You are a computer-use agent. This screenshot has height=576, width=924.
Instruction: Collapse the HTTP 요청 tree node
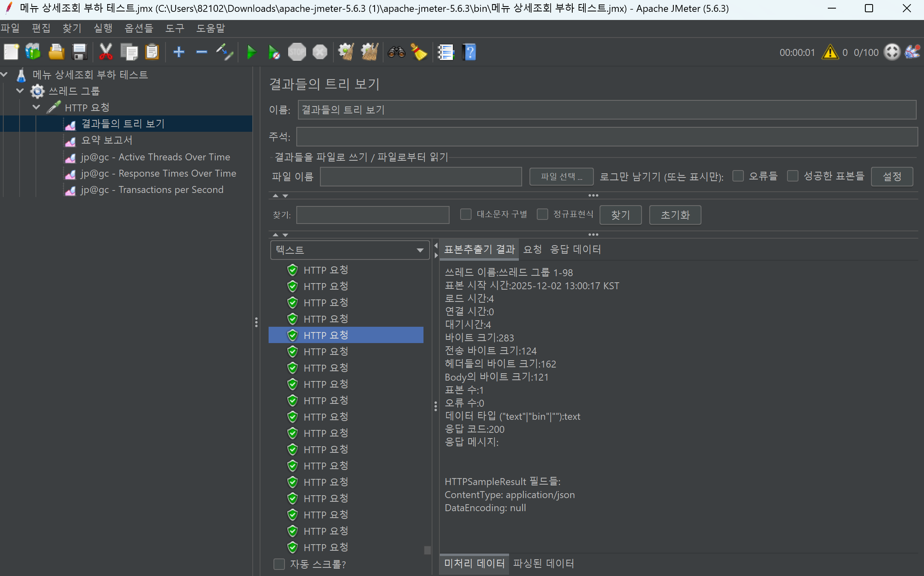point(36,107)
